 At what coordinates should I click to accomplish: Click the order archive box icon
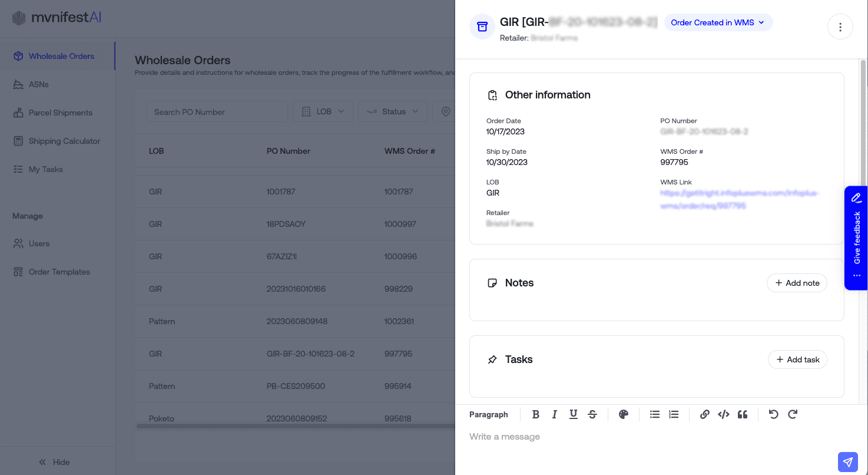pos(482,27)
